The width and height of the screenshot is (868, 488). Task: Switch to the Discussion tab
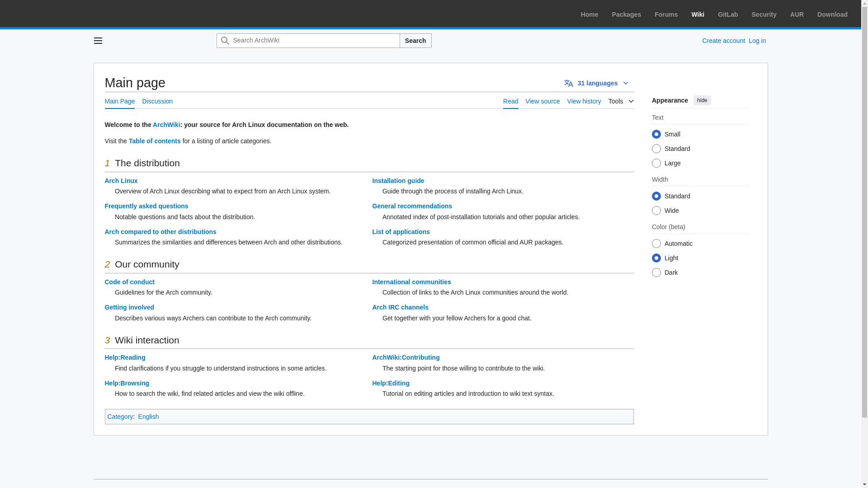click(x=157, y=101)
